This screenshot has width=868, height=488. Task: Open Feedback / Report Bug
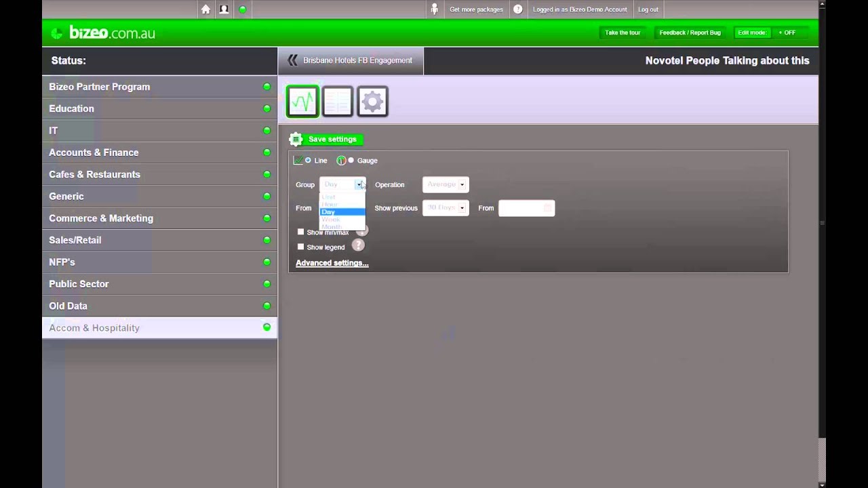pyautogui.click(x=690, y=33)
